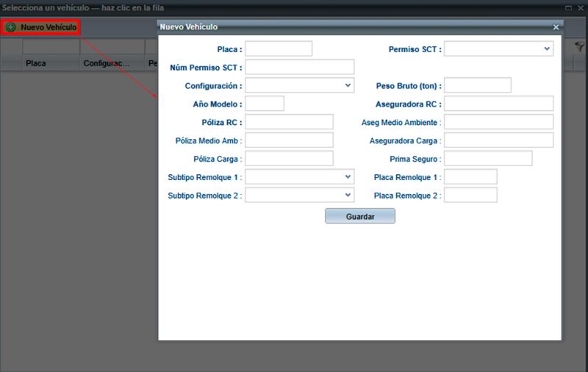Click the Aseg Medio Ambiente field

tap(499, 122)
